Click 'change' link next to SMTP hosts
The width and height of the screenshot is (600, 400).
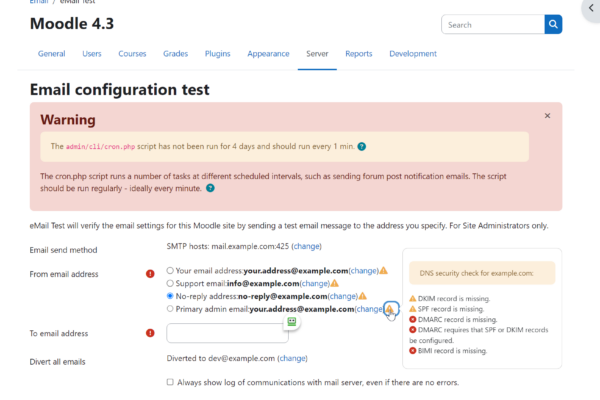307,246
